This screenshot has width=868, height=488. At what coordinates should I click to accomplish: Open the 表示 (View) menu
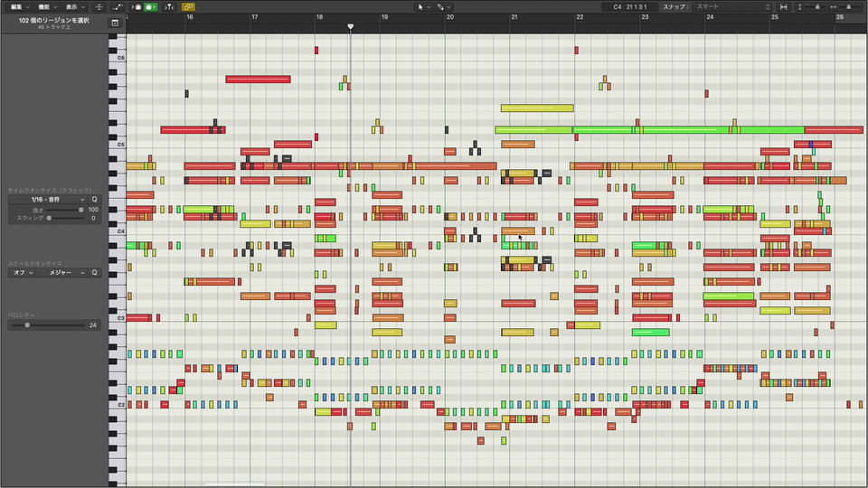[75, 7]
